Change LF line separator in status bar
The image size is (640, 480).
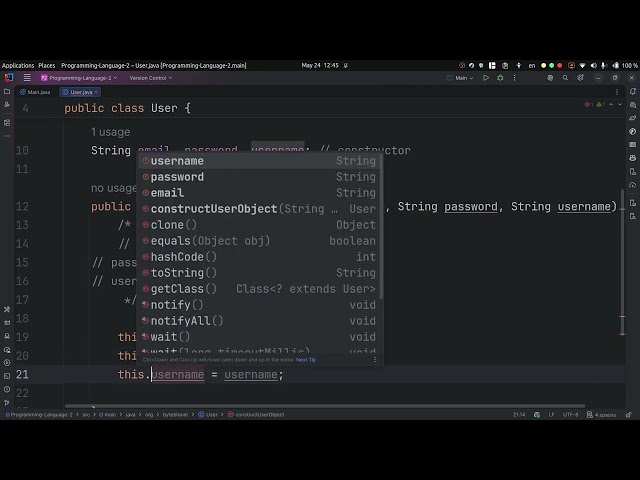click(551, 415)
